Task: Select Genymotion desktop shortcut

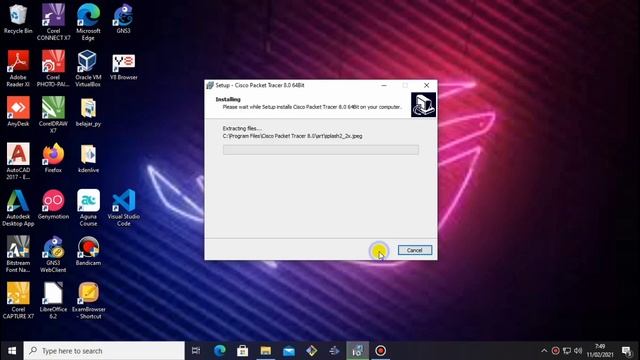Action: (x=53, y=205)
